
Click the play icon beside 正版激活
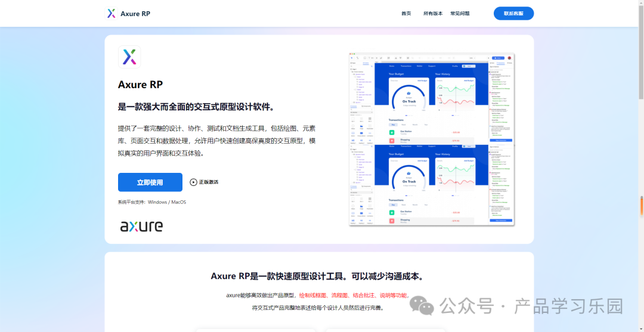193,182
